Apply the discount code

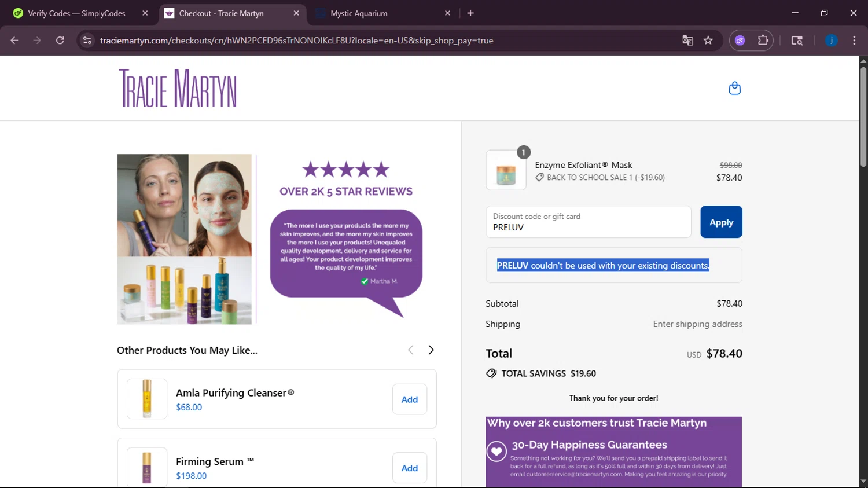(x=721, y=222)
